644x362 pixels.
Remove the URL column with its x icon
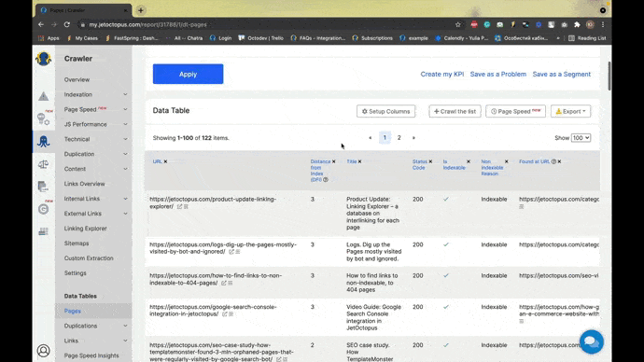(165, 161)
